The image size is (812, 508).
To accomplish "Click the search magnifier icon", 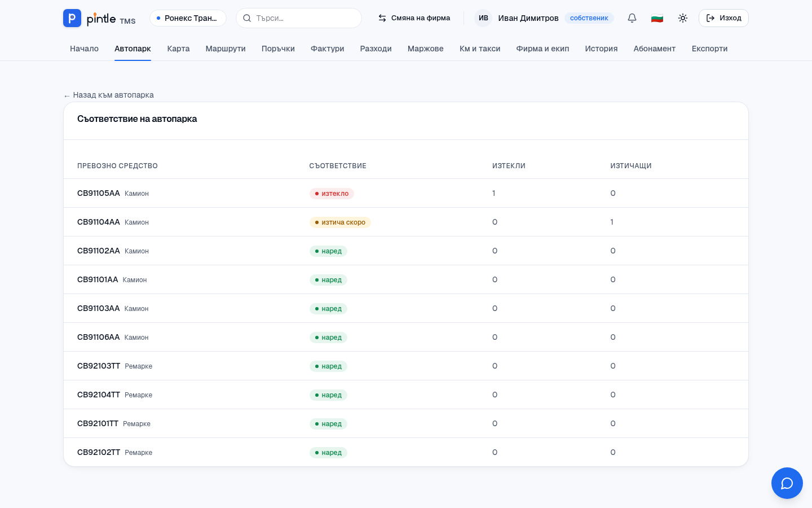I will [x=247, y=18].
